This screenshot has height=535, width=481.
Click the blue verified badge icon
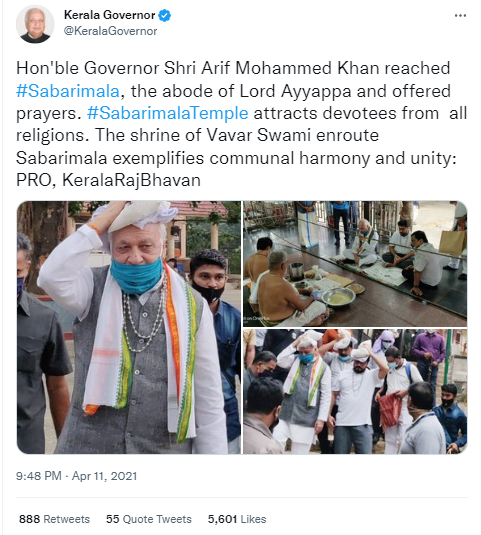pyautogui.click(x=165, y=15)
